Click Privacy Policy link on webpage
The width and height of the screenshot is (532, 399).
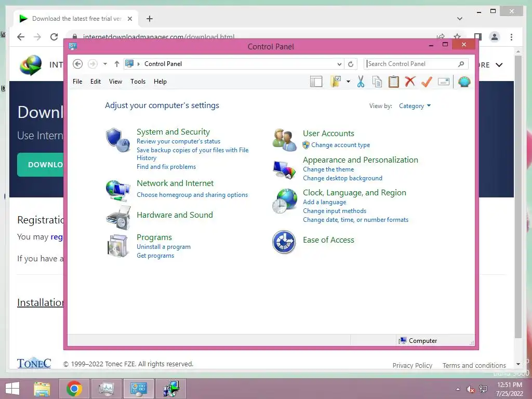pos(412,365)
